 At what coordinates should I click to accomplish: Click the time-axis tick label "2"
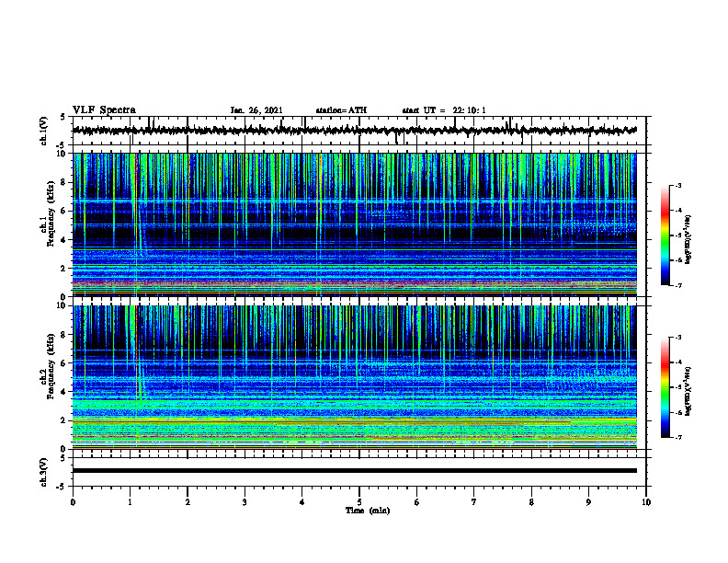(x=188, y=502)
